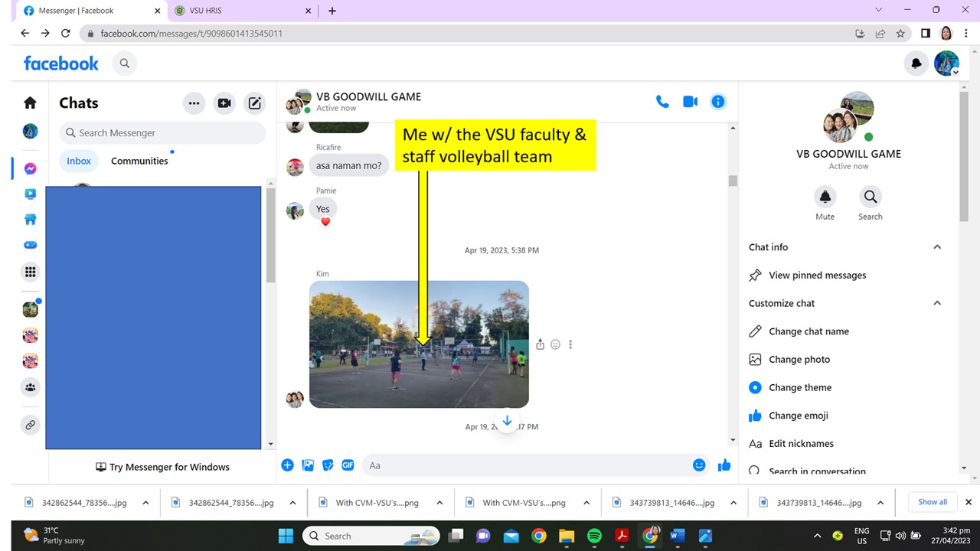Image resolution: width=980 pixels, height=551 pixels.
Task: Switch to the Communities tab
Action: (x=139, y=161)
